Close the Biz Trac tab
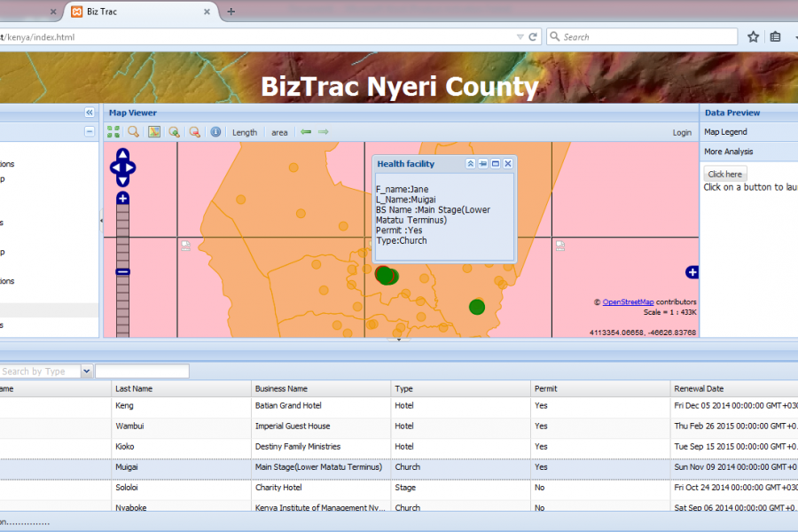 [207, 12]
